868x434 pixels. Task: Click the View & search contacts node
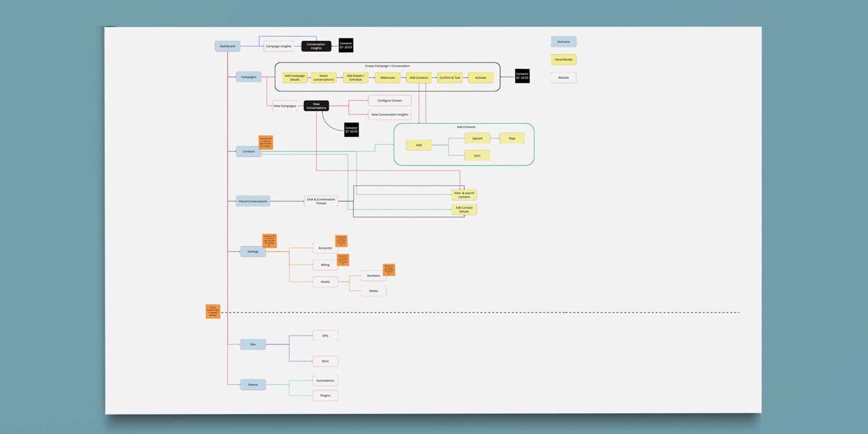[465, 195]
